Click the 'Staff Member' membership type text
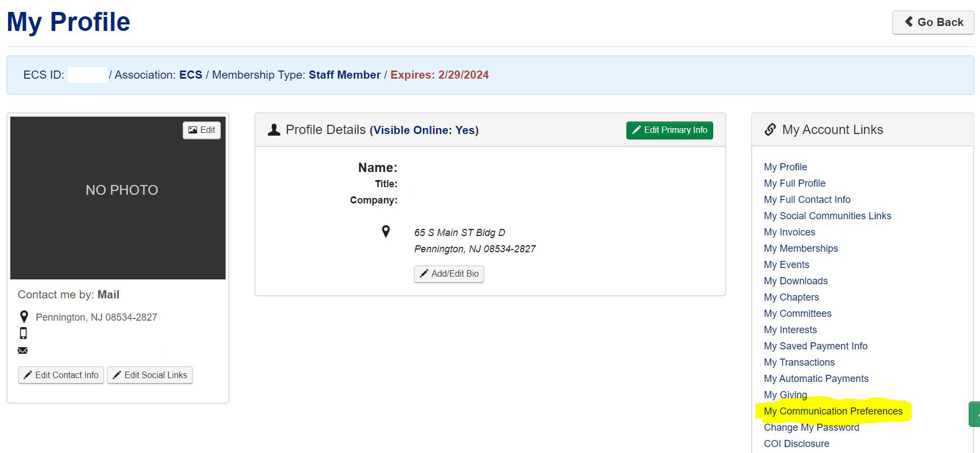Image resolution: width=980 pixels, height=453 pixels. (344, 75)
